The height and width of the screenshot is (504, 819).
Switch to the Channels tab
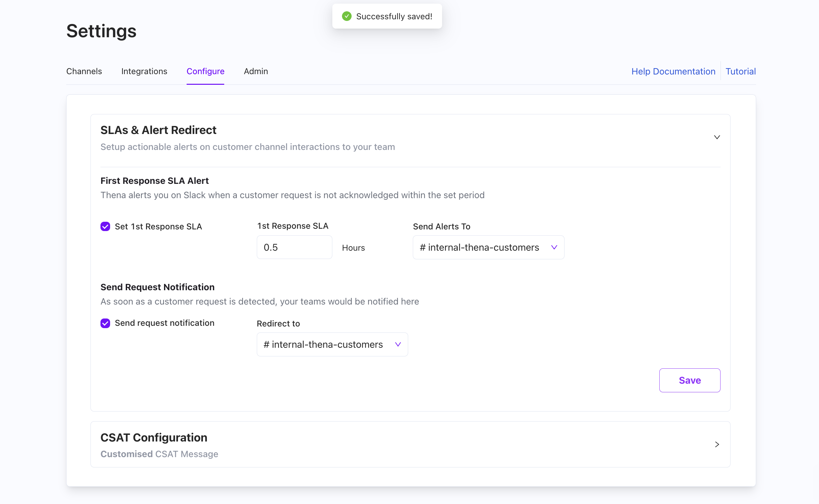click(84, 71)
